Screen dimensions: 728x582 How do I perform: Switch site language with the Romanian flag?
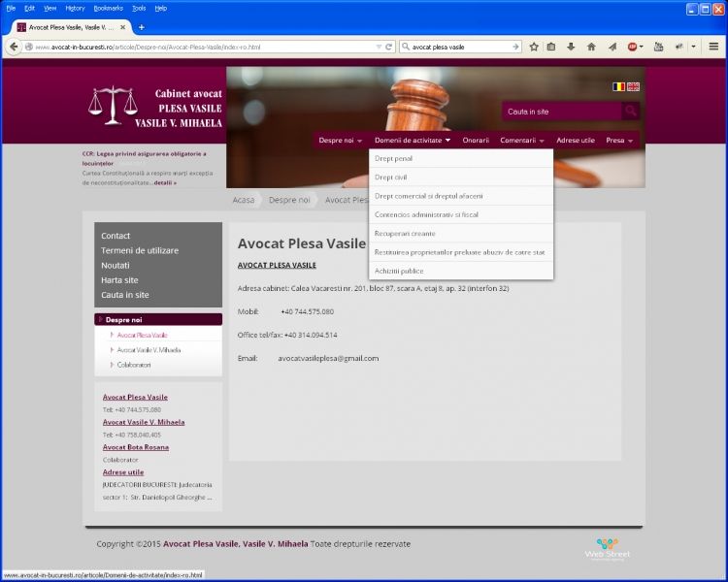point(618,86)
